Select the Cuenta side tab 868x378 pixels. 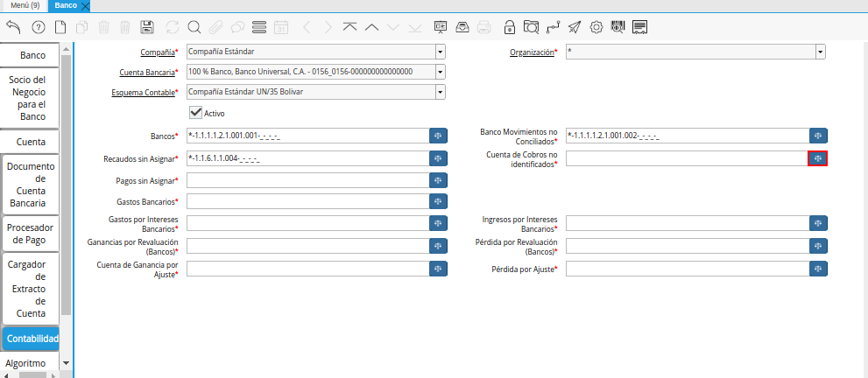[31, 142]
